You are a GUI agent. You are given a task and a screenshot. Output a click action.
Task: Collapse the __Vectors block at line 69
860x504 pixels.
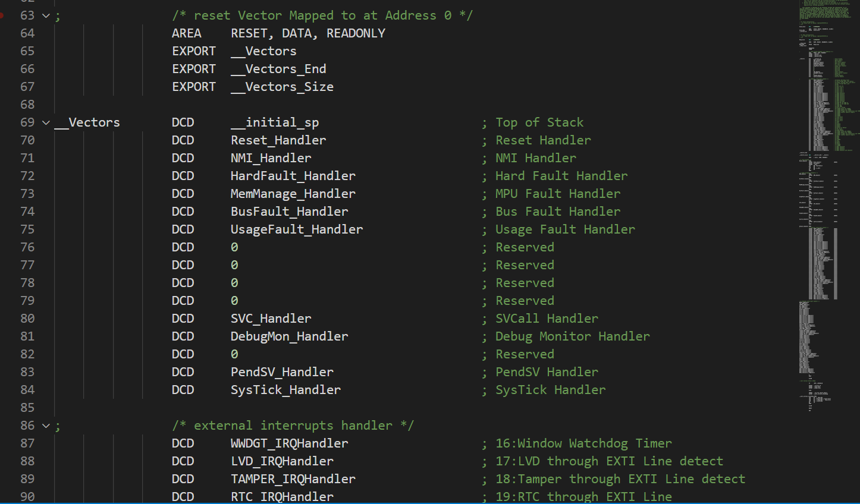pos(46,122)
